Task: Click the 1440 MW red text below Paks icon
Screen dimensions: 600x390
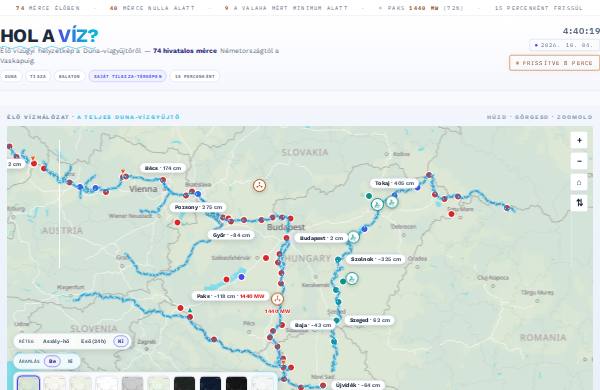Action: tap(277, 311)
